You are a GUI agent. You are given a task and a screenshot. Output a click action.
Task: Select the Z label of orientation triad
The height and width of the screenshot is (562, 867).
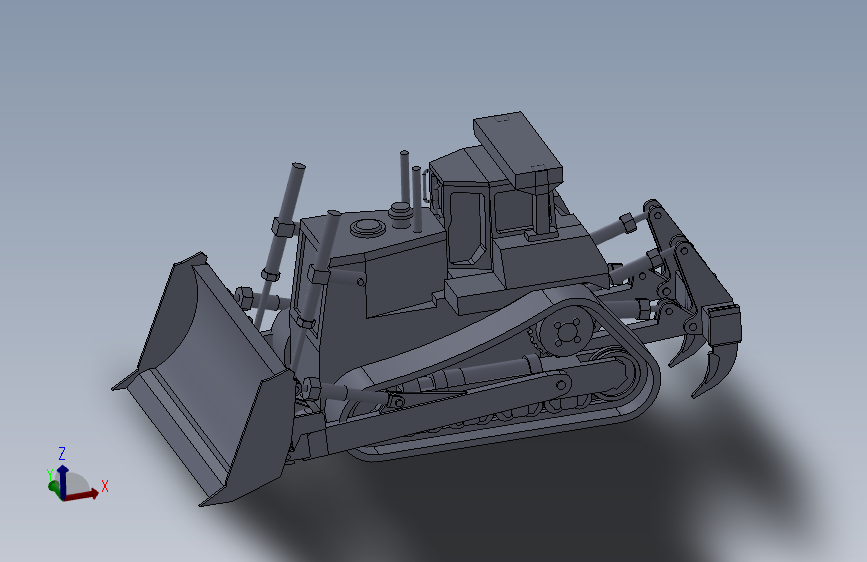[62, 454]
